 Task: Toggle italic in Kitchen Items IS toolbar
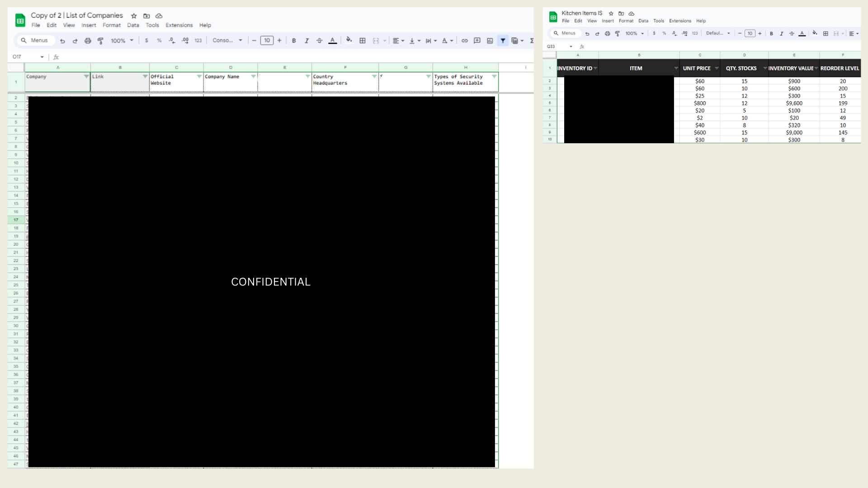tap(781, 33)
